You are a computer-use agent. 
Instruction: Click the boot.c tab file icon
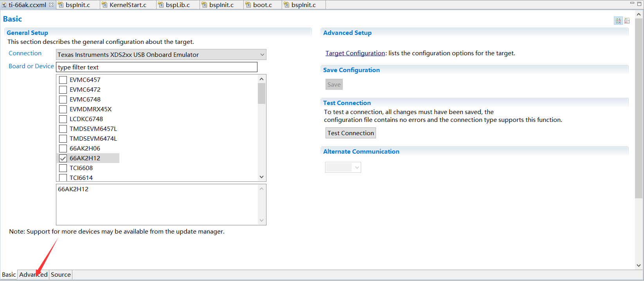pyautogui.click(x=248, y=5)
